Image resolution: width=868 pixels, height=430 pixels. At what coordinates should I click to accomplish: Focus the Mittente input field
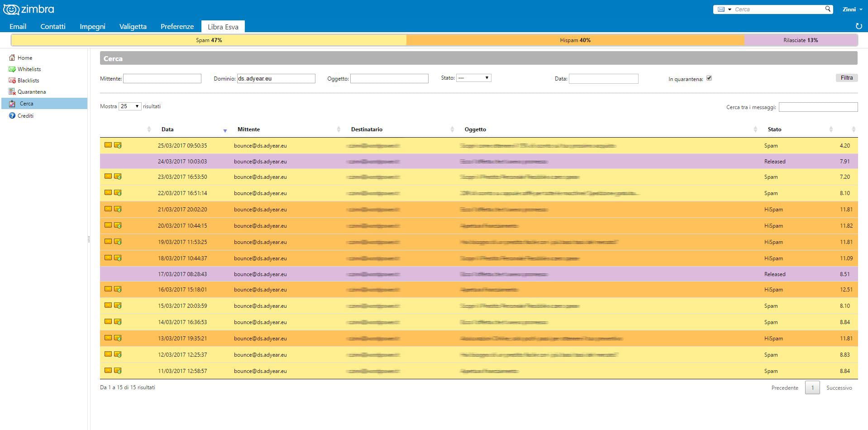coord(162,79)
